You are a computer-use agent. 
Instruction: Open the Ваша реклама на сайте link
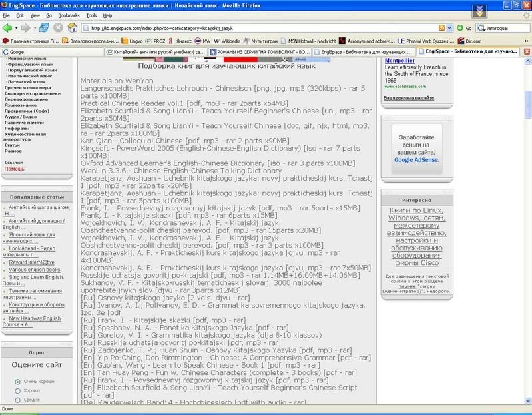pyautogui.click(x=409, y=98)
